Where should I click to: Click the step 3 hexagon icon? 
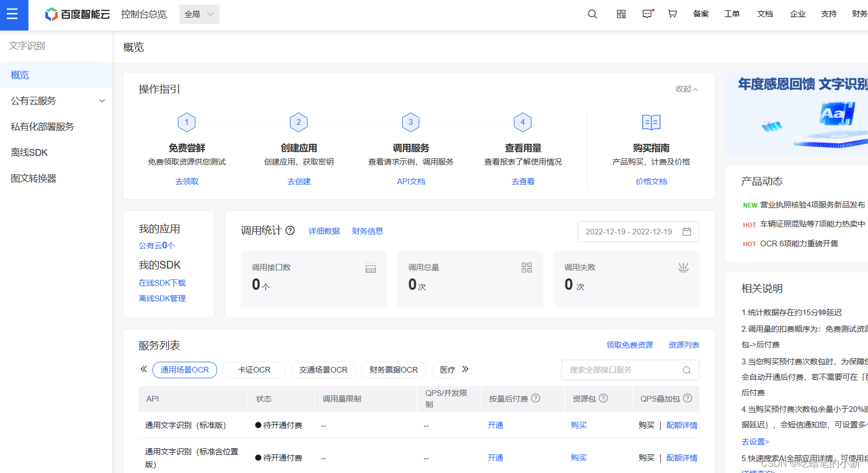click(411, 122)
